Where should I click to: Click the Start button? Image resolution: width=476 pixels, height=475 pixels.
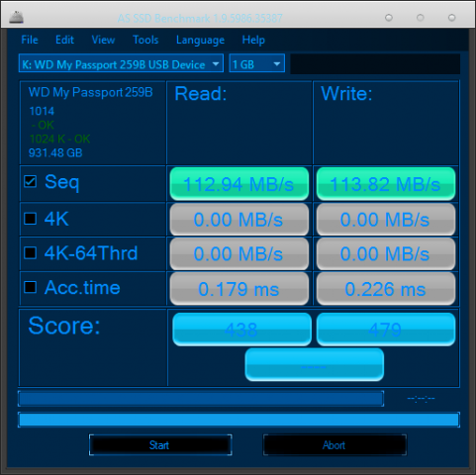[160, 445]
